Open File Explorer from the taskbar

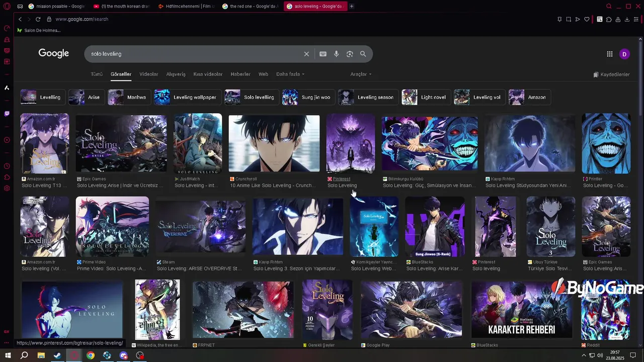41,355
